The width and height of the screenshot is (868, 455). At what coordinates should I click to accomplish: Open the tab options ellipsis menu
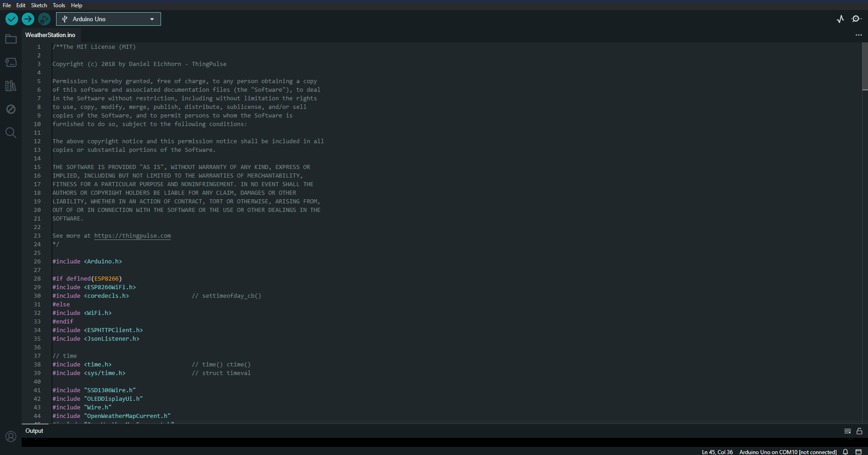(859, 35)
